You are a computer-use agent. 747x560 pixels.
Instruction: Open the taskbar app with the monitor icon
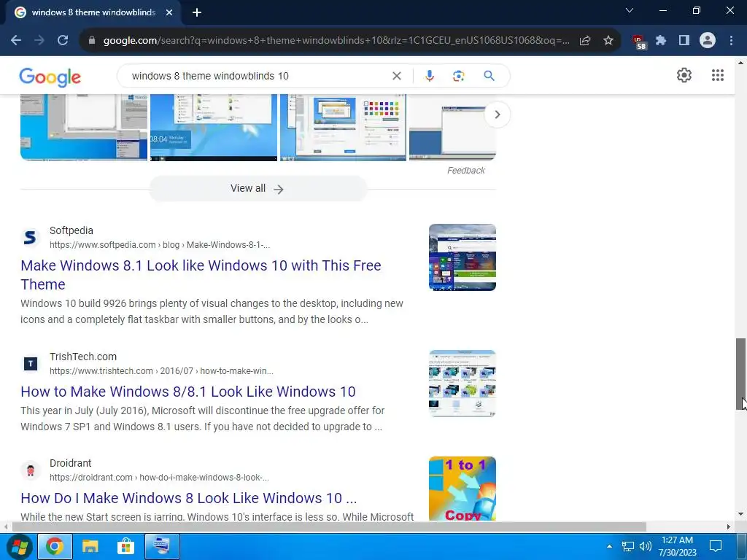[162, 547]
